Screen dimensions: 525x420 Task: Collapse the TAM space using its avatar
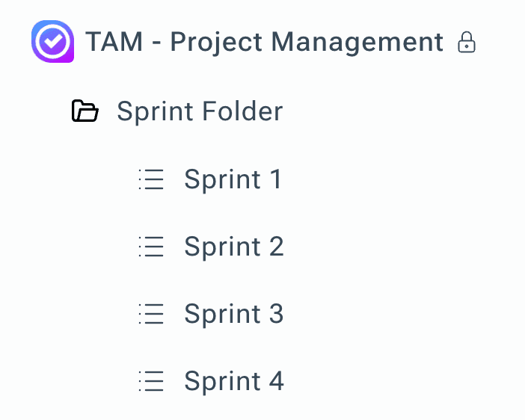(52, 42)
